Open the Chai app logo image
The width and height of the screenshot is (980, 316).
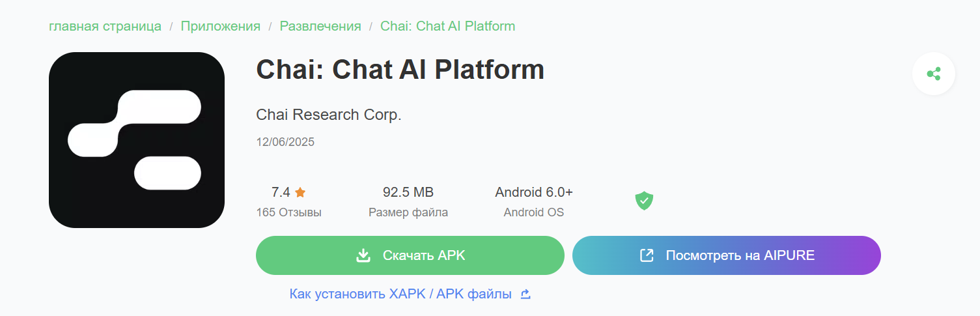pyautogui.click(x=137, y=140)
